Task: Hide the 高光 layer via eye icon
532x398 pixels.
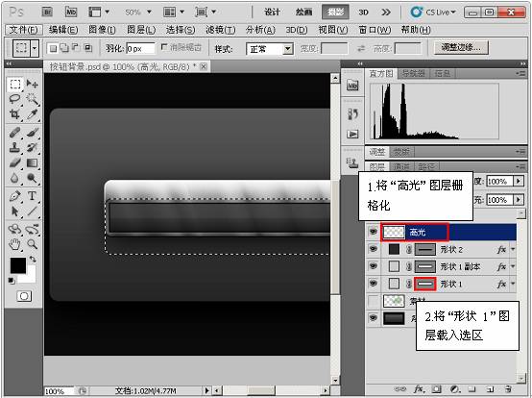Action: [373, 232]
